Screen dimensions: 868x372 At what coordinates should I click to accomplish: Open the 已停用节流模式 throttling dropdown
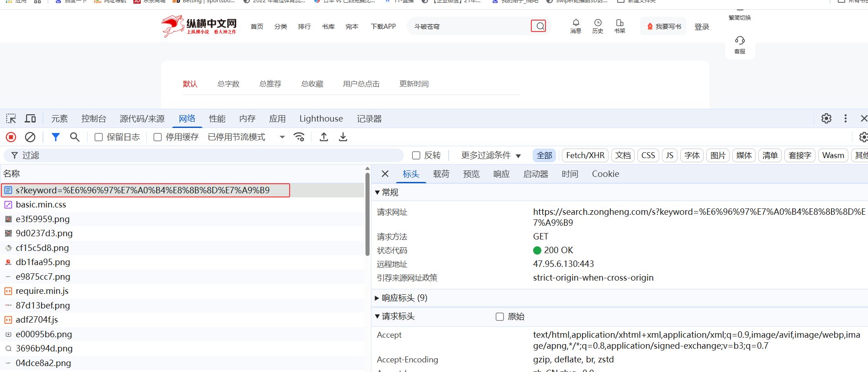pos(246,137)
